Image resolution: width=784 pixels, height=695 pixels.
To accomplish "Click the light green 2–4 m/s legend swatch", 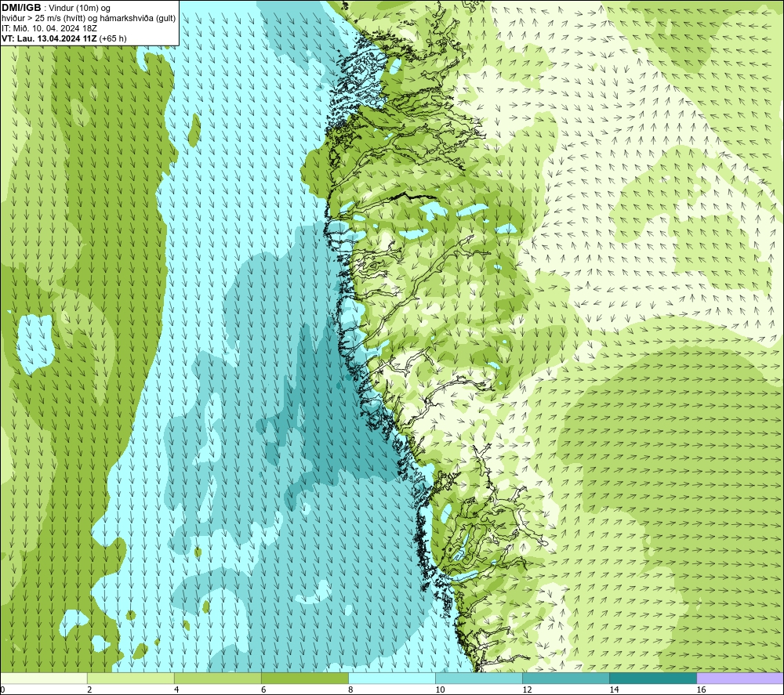I will [131, 679].
